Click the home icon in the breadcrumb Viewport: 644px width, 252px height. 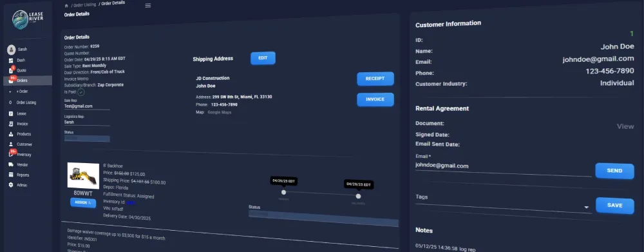(66, 6)
